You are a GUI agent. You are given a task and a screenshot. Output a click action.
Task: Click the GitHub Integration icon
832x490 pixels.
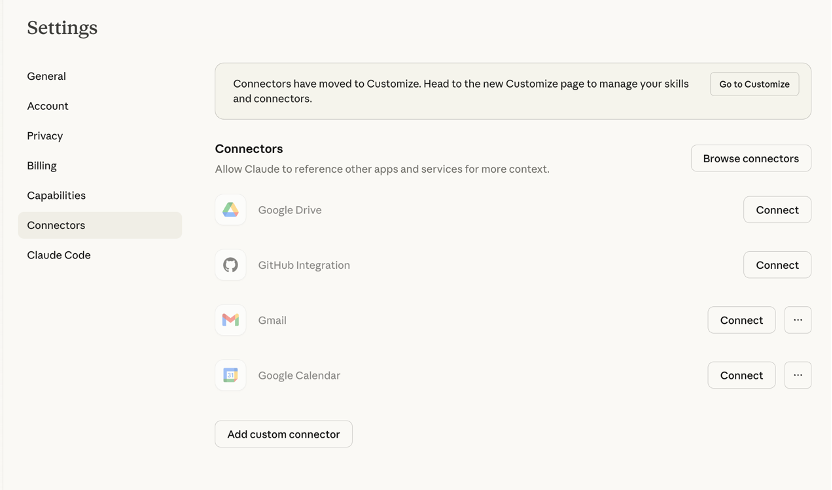(x=230, y=265)
